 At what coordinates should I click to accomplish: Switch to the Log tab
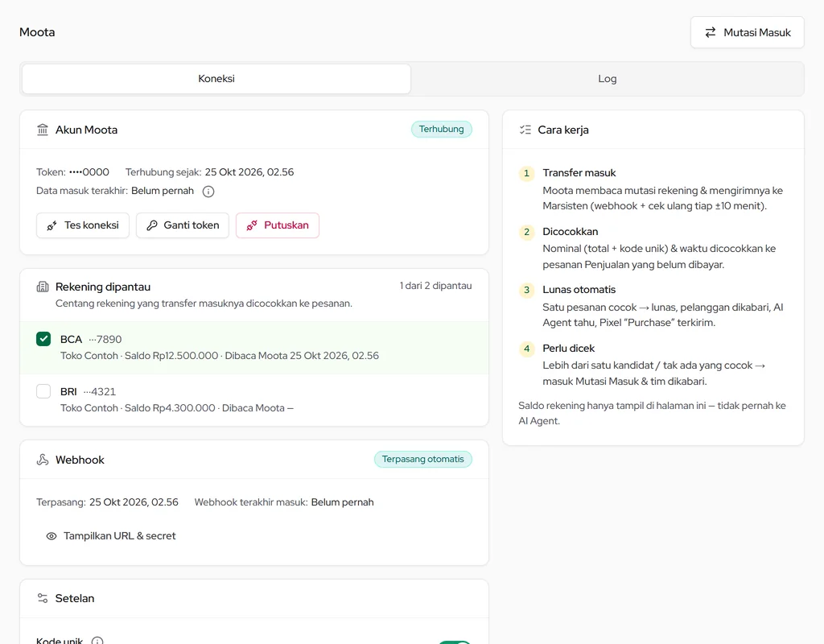point(607,79)
